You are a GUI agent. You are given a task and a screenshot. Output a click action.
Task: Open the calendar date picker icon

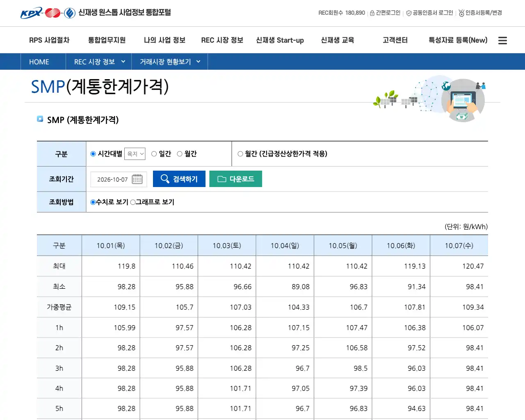pos(137,179)
